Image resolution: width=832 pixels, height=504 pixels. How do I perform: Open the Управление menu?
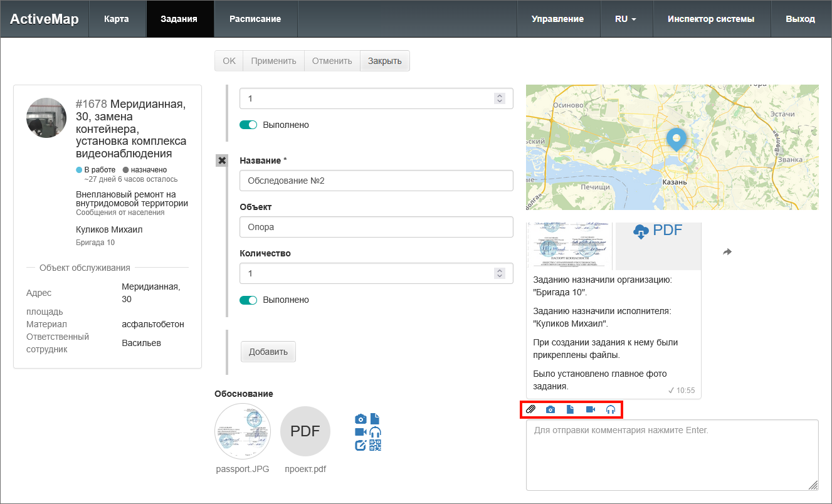click(x=557, y=19)
